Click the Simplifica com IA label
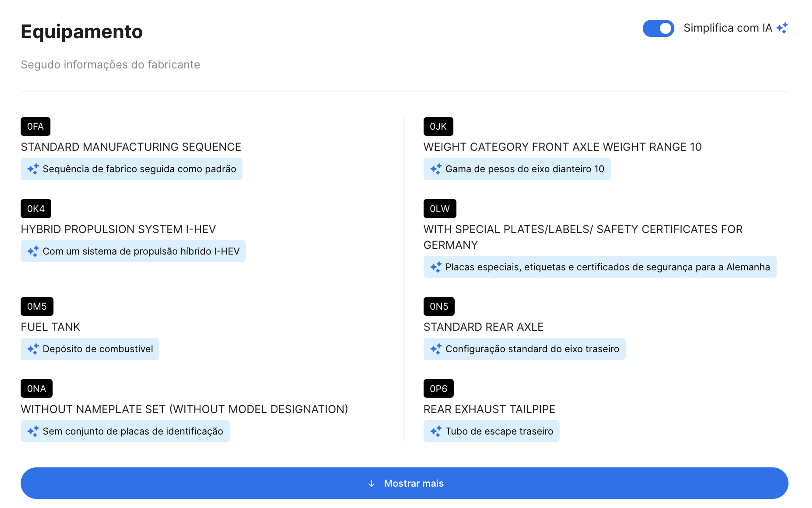Viewport: 812px width, 508px height. pos(728,28)
